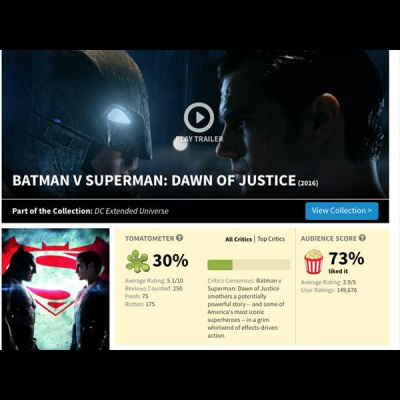Click the popcorn bucket audience icon
The height and width of the screenshot is (400, 400).
coord(314,262)
